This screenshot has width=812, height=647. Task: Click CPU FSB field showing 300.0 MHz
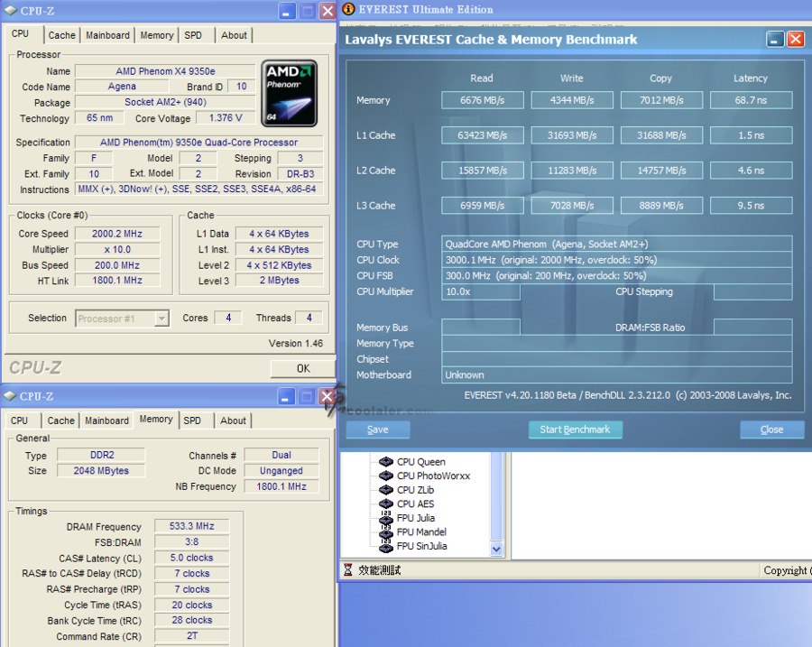click(617, 275)
